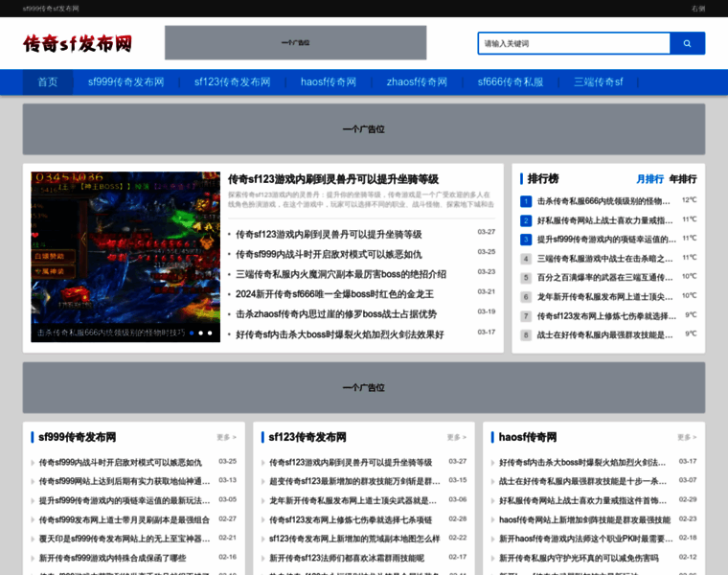This screenshot has width=728, height=575.
Task: Open 新开传奇sf123法师们都喜欢冰霜群雨技能 article
Action: pos(347,558)
